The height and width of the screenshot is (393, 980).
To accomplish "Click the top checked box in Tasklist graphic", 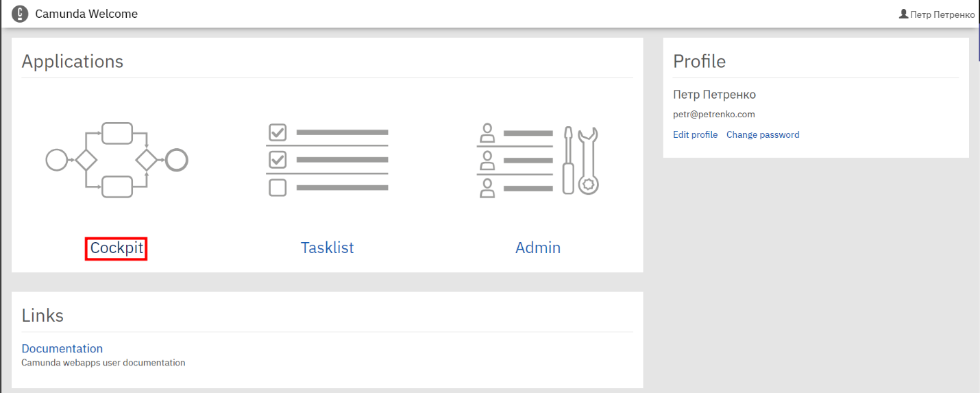I will [x=278, y=132].
